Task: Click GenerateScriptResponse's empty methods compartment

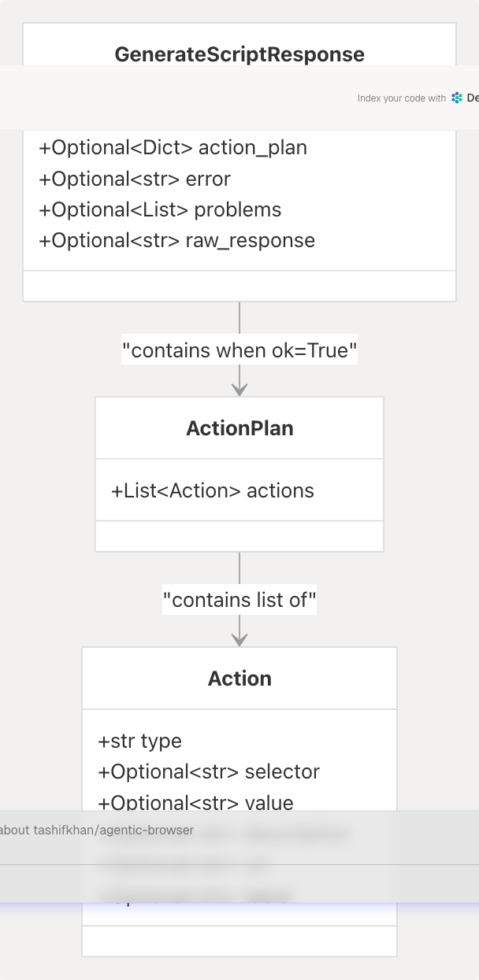Action: point(239,286)
